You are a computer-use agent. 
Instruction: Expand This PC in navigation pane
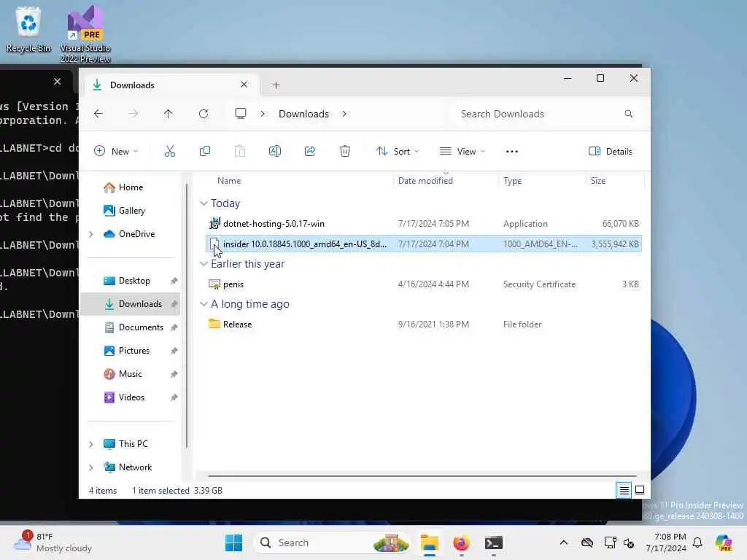tap(91, 444)
